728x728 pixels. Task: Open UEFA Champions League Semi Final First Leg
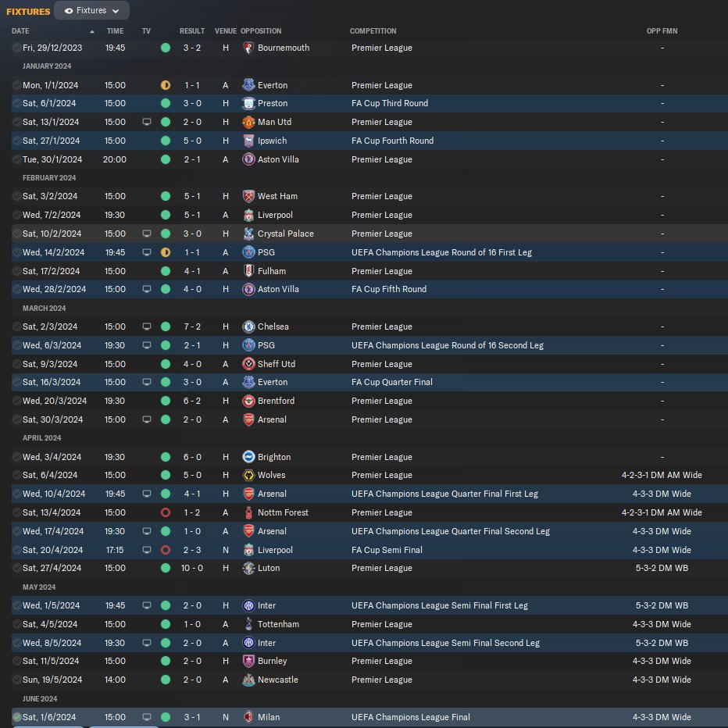[439, 605]
